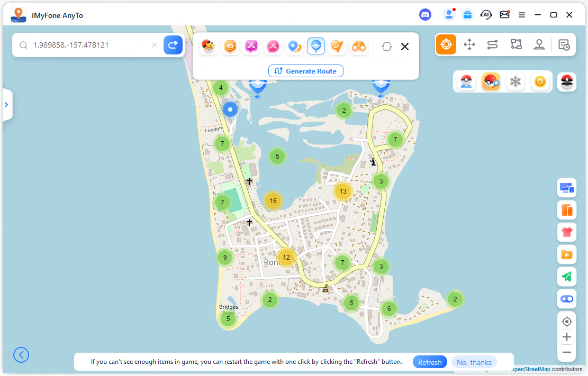The image size is (588, 376).
Task: Open the mail messages icon
Action: tap(505, 15)
